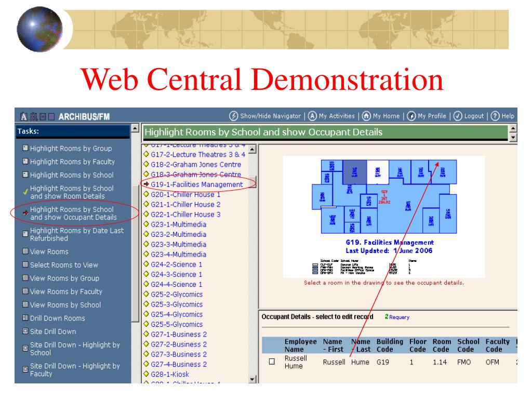Screen dimensions: 532x399
Task: Click the diamond icon for G24-2-Science 1
Action: pyautogui.click(x=146, y=264)
